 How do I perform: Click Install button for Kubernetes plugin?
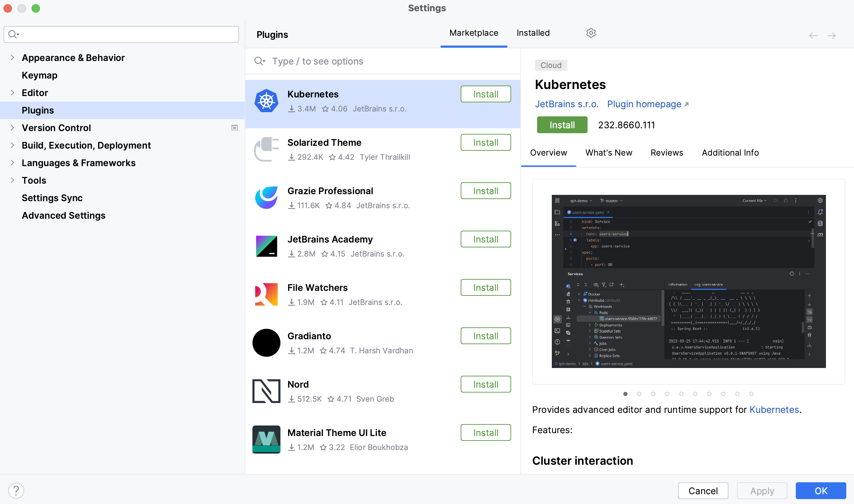coord(486,94)
